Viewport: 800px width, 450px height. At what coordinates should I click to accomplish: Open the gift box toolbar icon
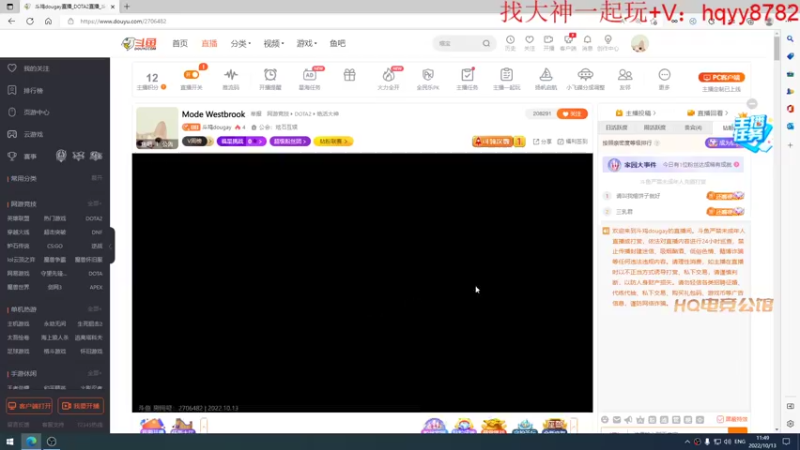click(349, 75)
